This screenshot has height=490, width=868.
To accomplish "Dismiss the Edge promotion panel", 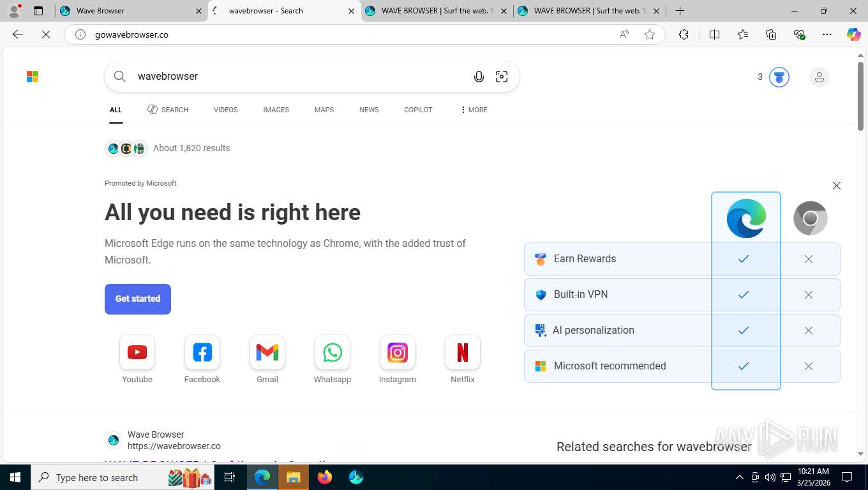I will (837, 186).
